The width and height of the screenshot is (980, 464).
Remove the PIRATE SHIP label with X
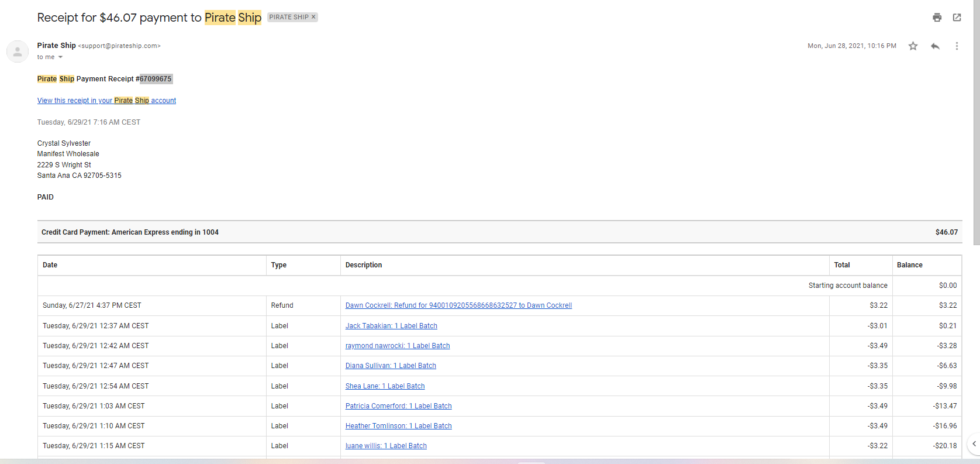(x=313, y=17)
